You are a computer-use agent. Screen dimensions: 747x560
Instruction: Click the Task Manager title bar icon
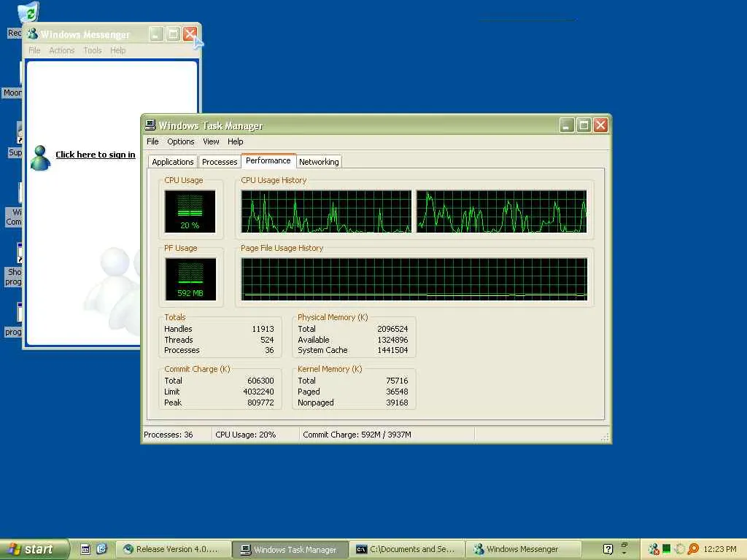[x=150, y=125]
